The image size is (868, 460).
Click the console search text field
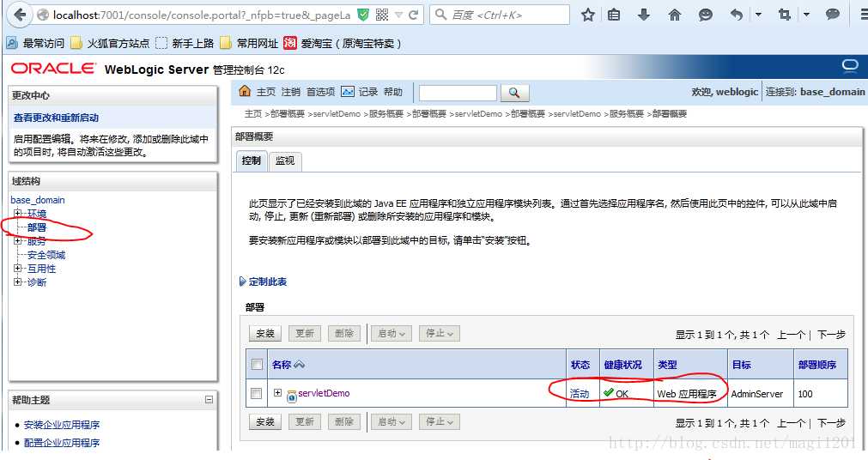(x=458, y=93)
